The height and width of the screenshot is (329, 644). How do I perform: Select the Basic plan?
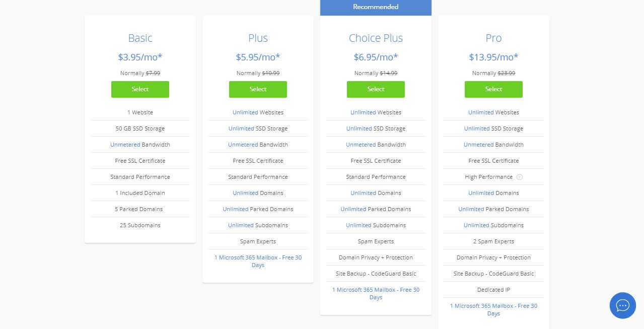[140, 89]
